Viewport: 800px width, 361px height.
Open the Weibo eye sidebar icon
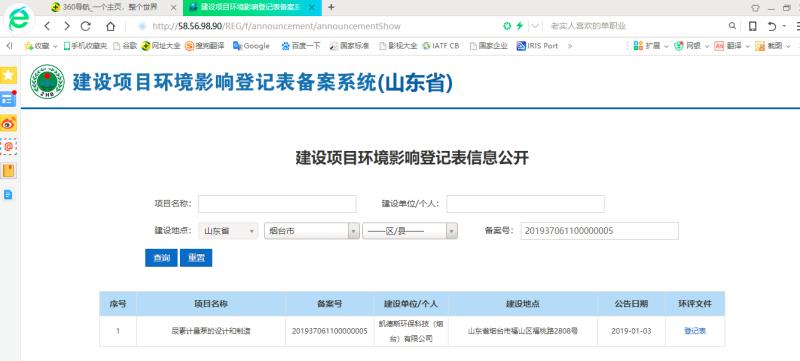pos(8,123)
